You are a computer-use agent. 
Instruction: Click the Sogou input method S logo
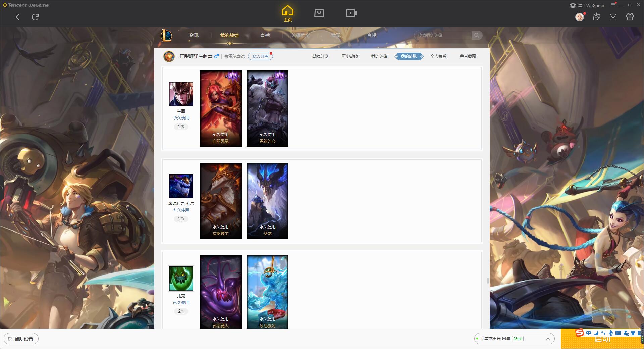coord(580,333)
